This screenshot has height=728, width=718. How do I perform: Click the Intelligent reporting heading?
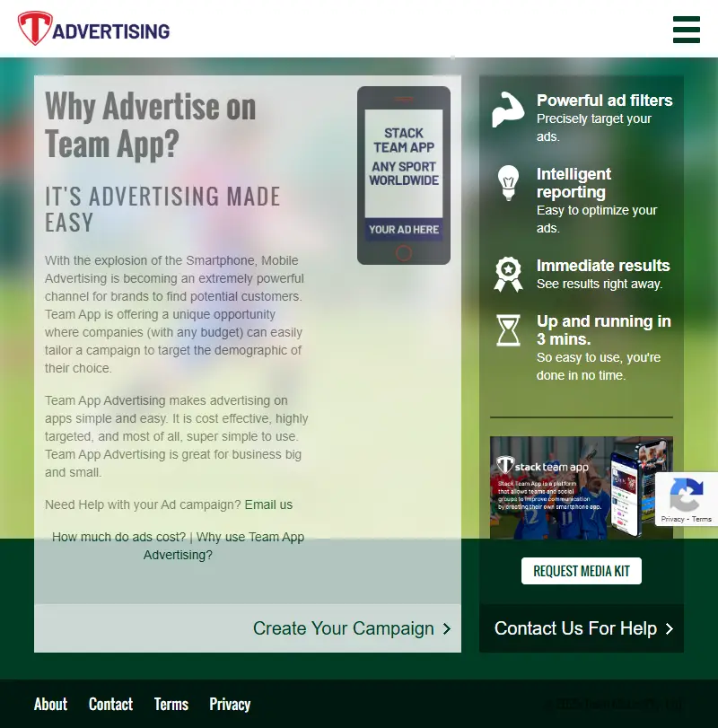(574, 183)
